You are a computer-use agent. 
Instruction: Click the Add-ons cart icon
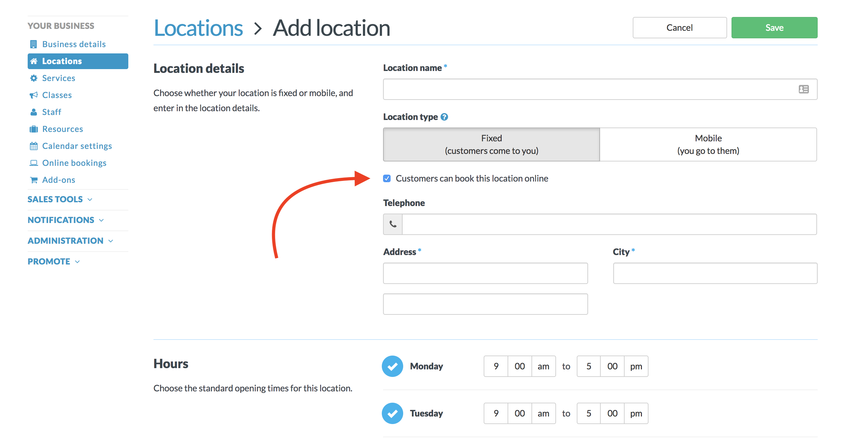pos(34,180)
